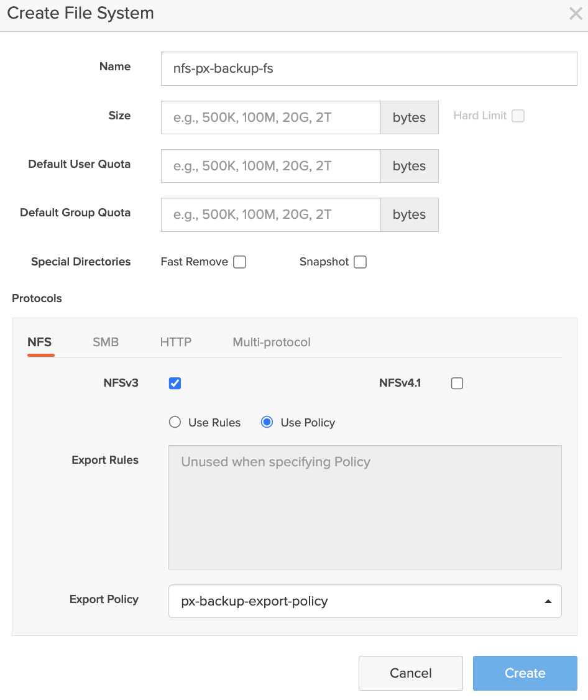Click the Create button
588x700 pixels.
click(525, 673)
